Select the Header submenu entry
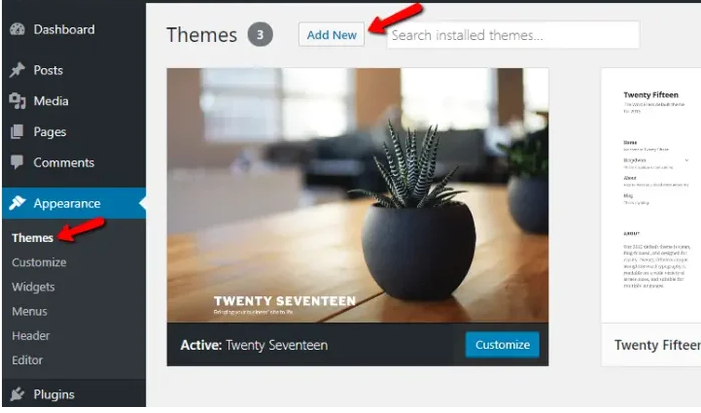Viewport: 701px width, 413px height. [x=31, y=336]
